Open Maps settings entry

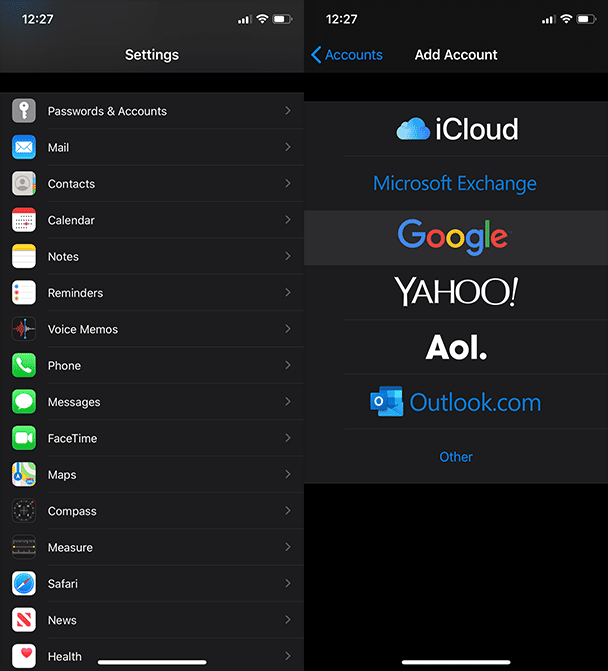click(152, 475)
